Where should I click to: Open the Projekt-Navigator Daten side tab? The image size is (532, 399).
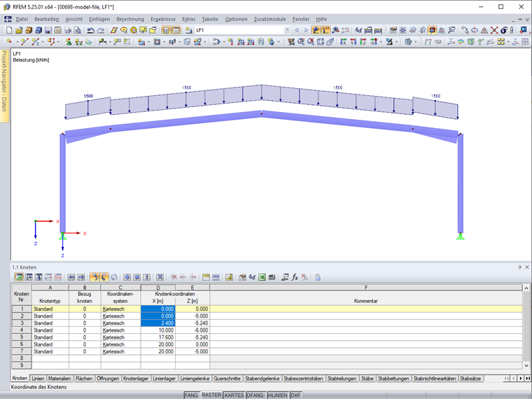tap(4, 85)
